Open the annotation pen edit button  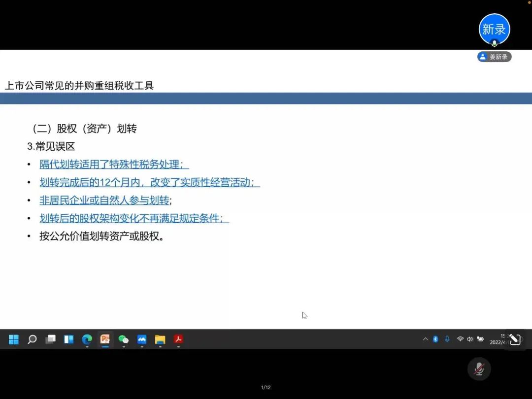coord(515,339)
